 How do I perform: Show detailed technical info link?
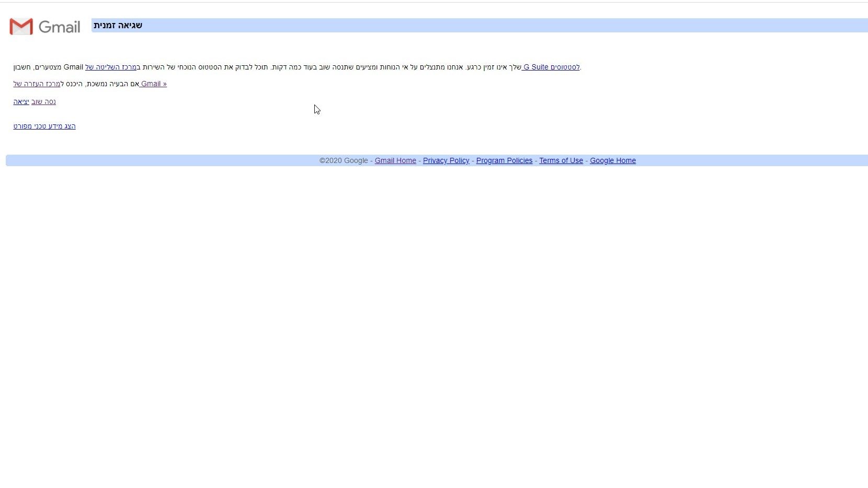(44, 126)
